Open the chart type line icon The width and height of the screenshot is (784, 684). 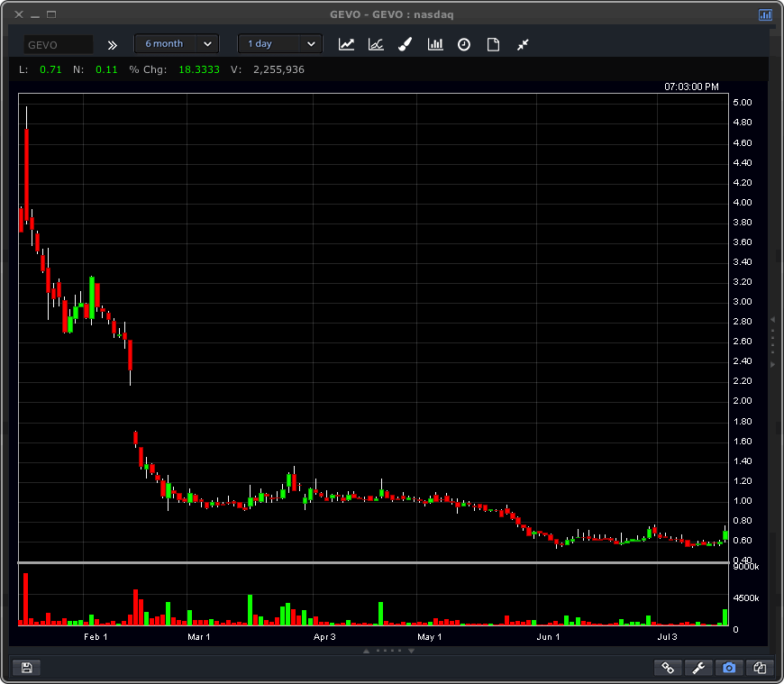(347, 44)
